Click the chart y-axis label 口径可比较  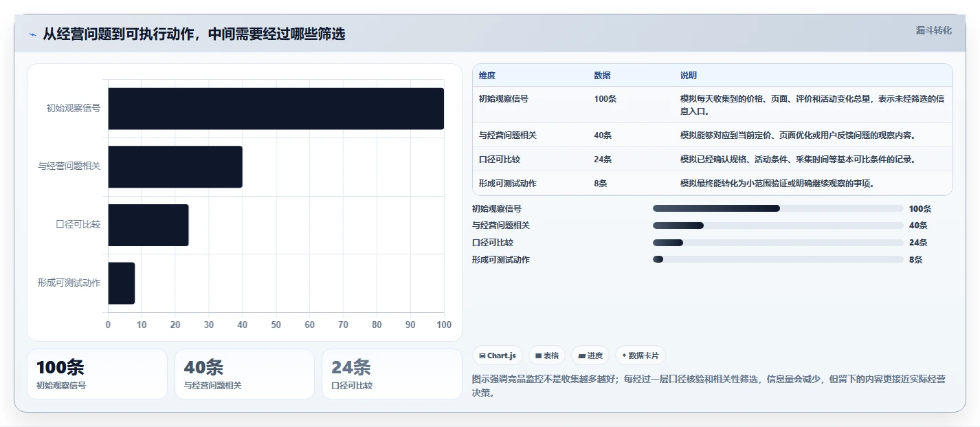(78, 224)
